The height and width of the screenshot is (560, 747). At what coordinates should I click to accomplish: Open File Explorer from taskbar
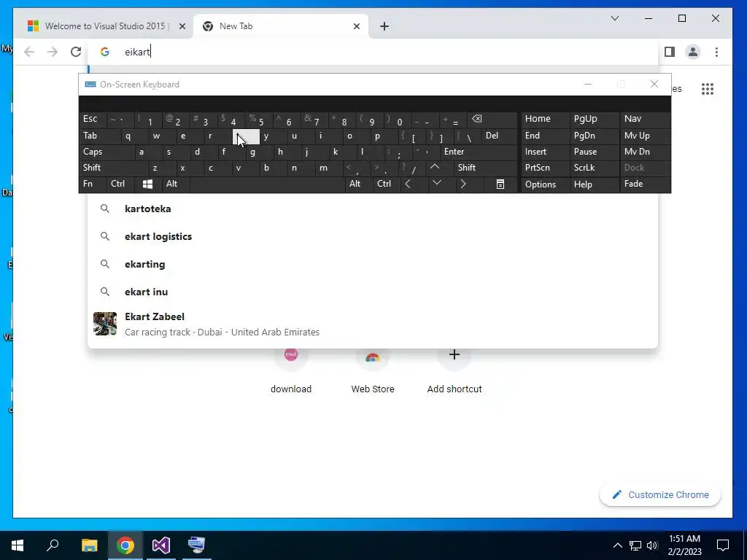point(89,545)
